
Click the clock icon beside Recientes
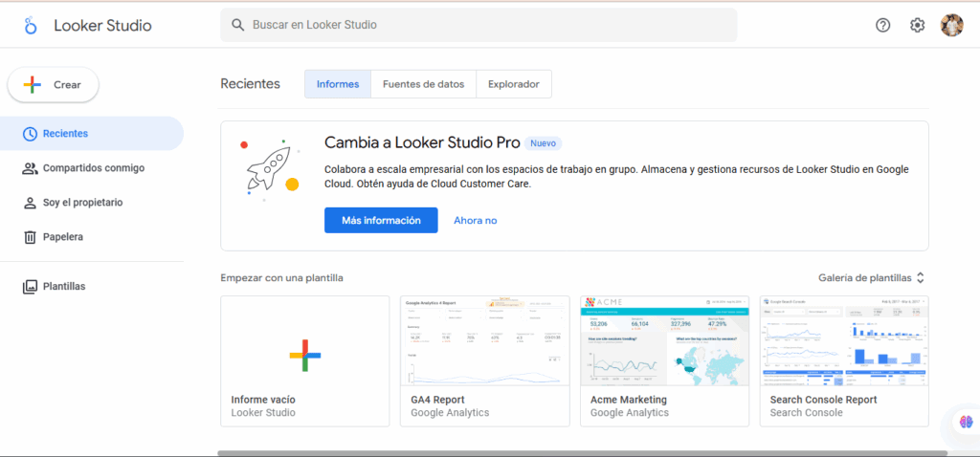[x=30, y=134]
